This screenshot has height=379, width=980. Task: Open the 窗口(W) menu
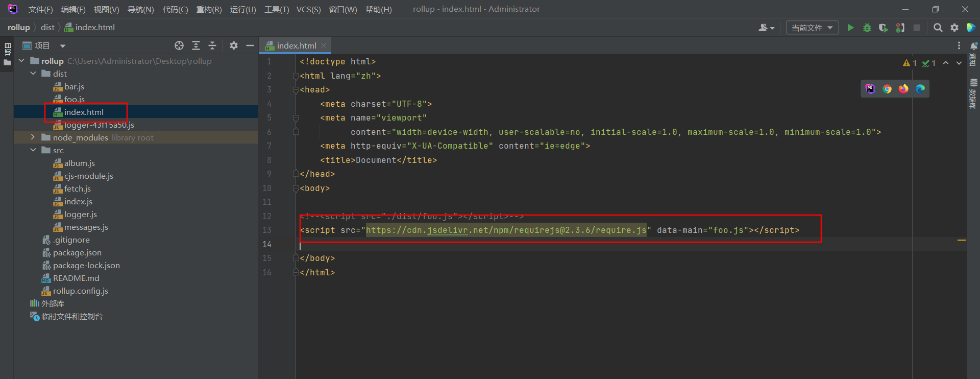click(x=343, y=9)
